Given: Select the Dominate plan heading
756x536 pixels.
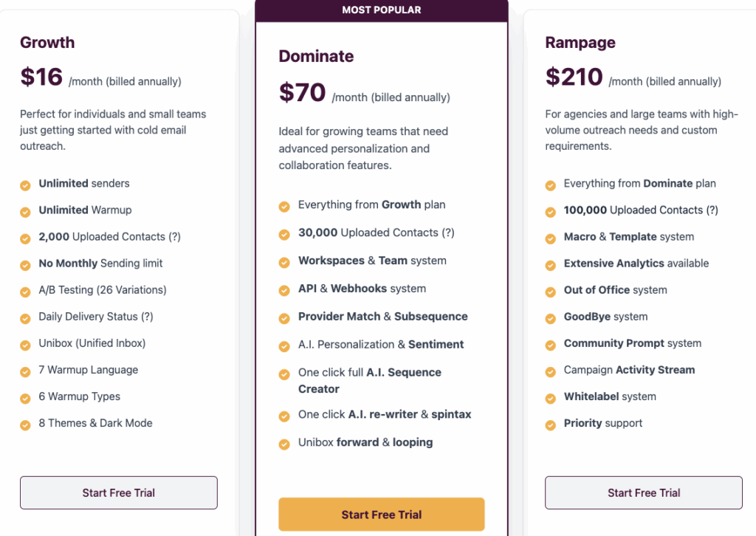Looking at the screenshot, I should pos(316,56).
